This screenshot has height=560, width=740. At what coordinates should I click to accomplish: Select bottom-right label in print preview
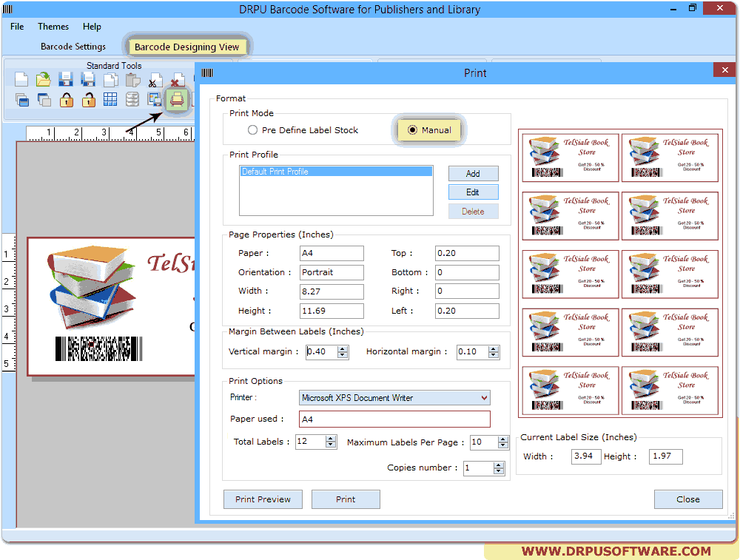coord(670,391)
